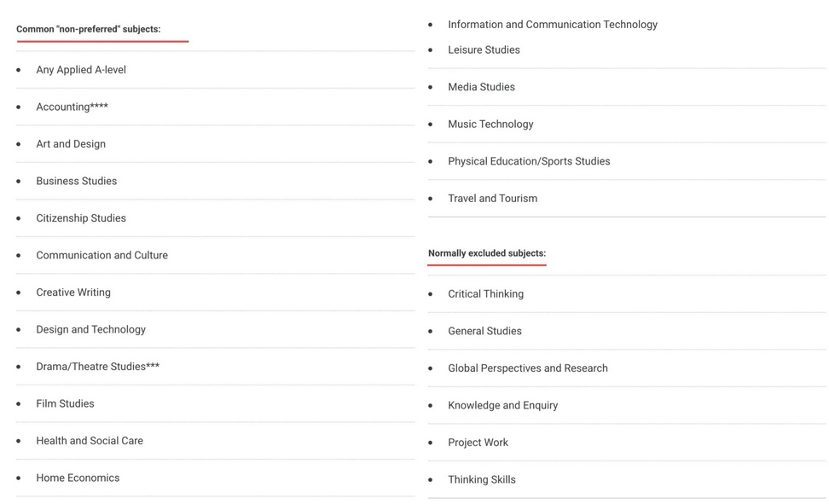
Task: Click the 'Common "non-preferred" subjects:' heading
Action: click(89, 29)
